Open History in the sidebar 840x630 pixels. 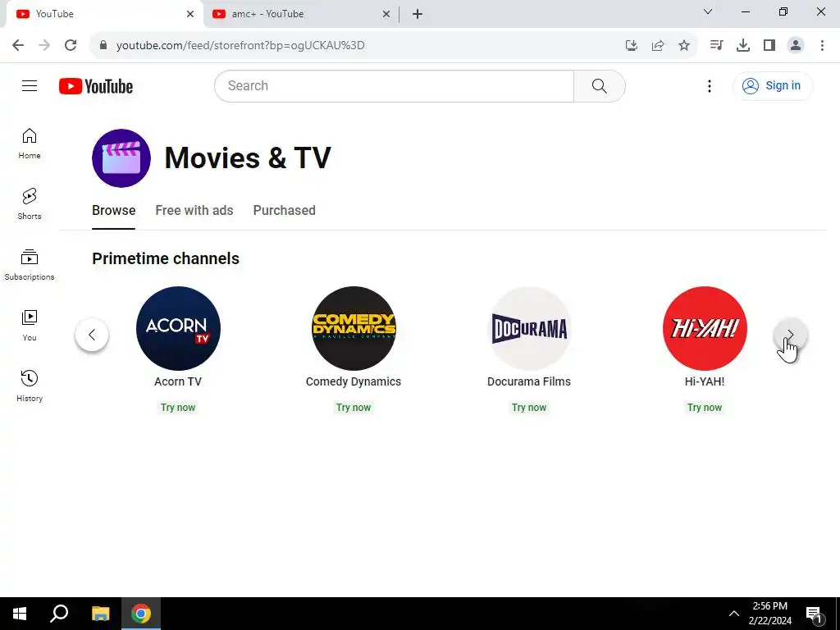click(30, 386)
